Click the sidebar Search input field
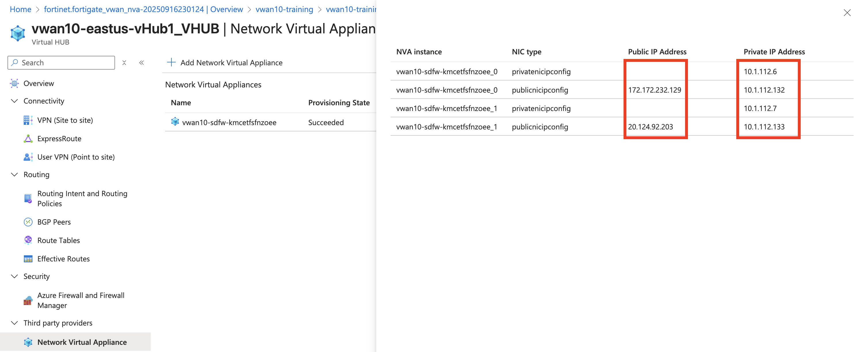This screenshot has height=352, width=868. pyautogui.click(x=61, y=63)
